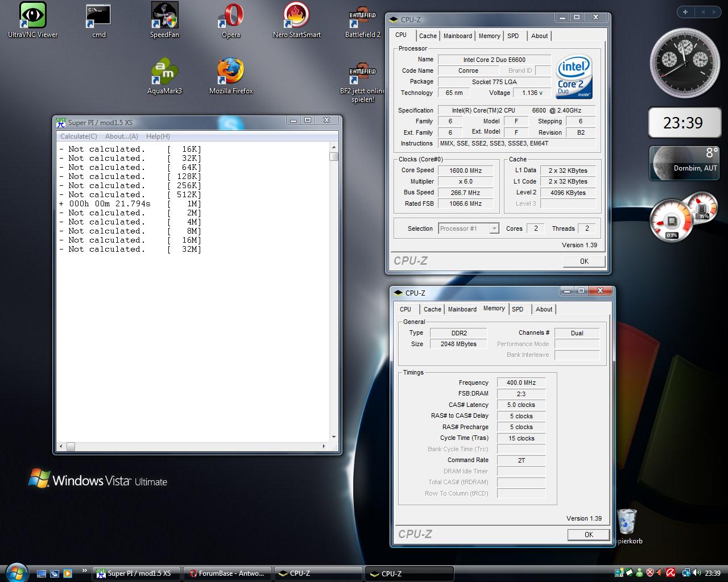Select SPD tab in lower CPU-Z window
Viewport: 728px width, 582px height.
[518, 309]
